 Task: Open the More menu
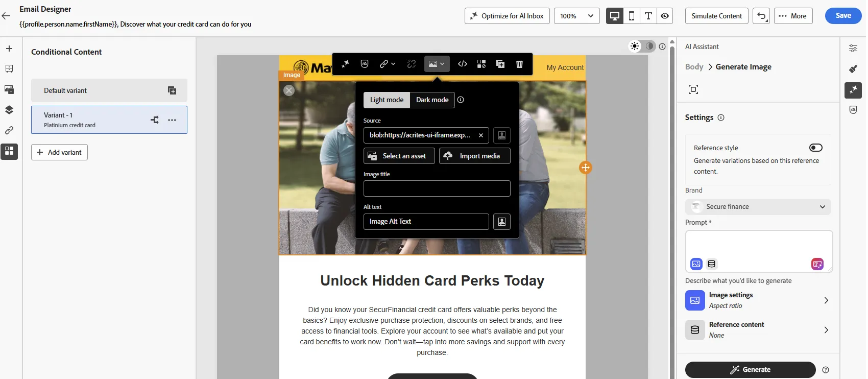pos(793,16)
